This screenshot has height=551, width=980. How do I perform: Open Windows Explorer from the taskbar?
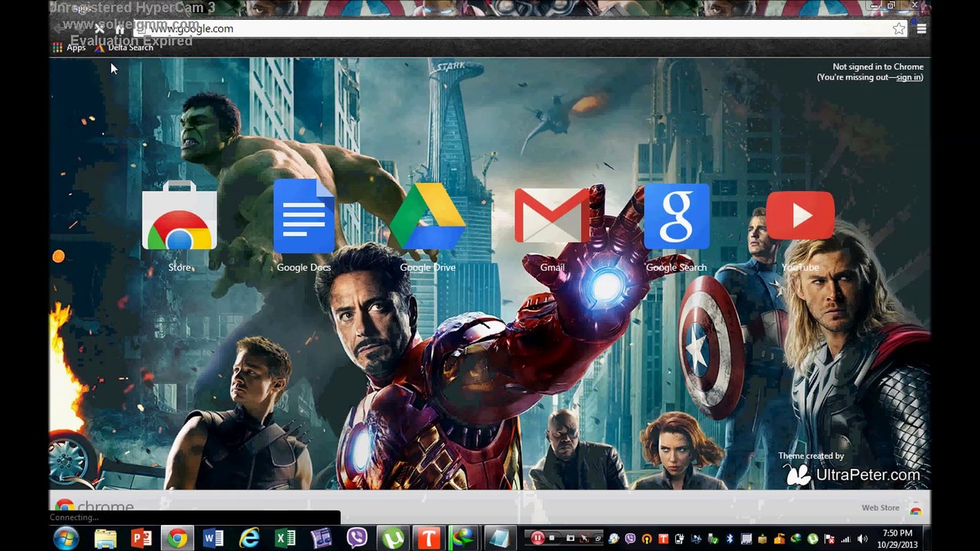coord(105,538)
